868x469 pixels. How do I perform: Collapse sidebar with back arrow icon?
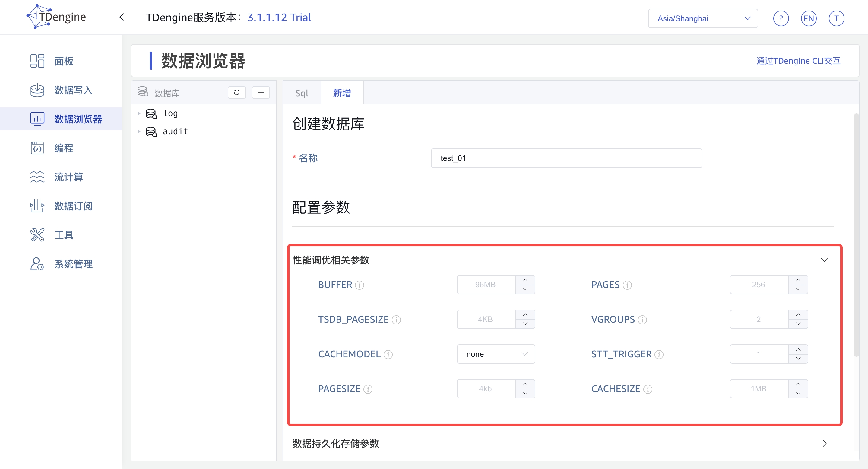122,17
